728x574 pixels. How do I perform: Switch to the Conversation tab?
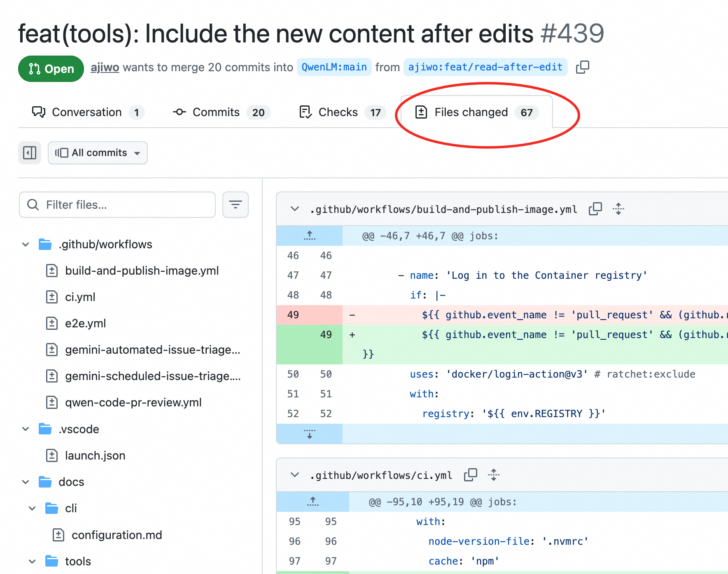coord(87,112)
